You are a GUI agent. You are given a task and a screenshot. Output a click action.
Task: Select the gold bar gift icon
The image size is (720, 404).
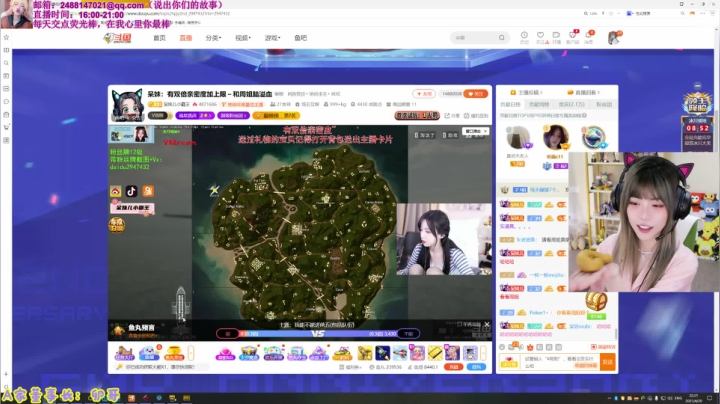pos(435,353)
